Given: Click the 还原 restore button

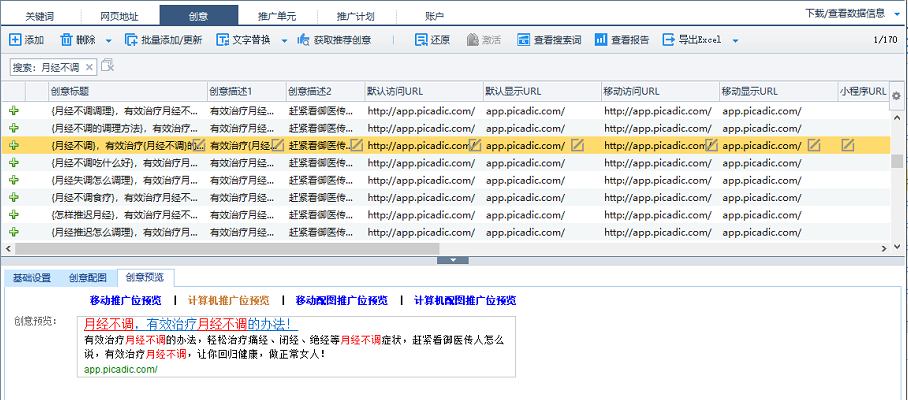Looking at the screenshot, I should click(433, 40).
